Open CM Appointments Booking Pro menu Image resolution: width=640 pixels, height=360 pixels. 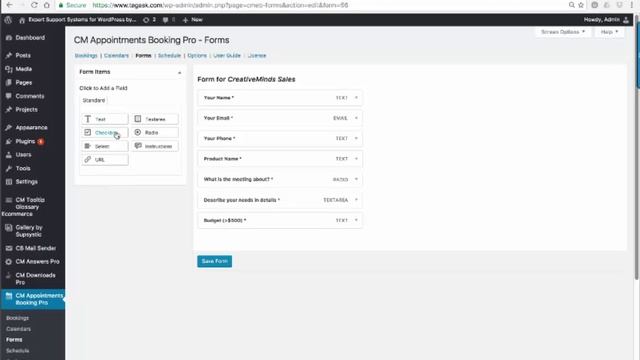coord(32,299)
